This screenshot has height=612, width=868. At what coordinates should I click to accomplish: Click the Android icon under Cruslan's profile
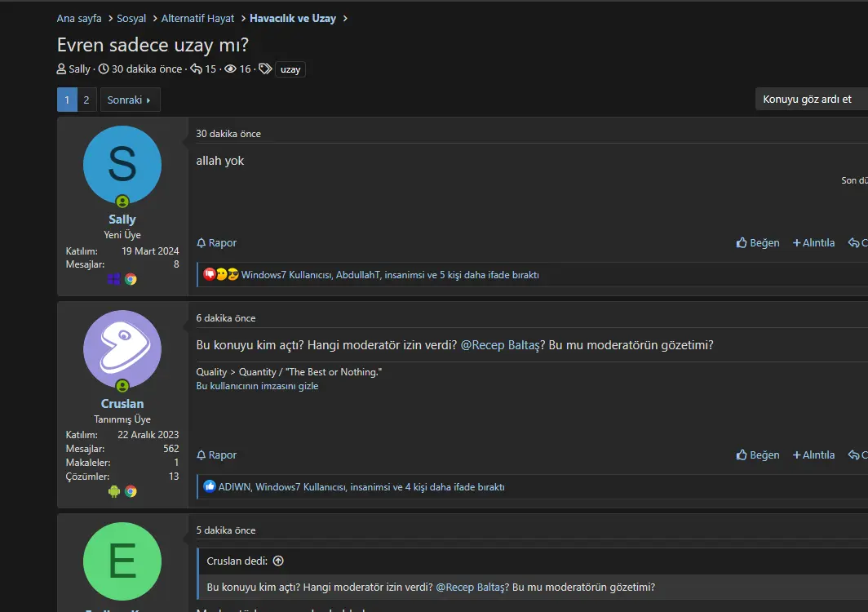pos(114,491)
